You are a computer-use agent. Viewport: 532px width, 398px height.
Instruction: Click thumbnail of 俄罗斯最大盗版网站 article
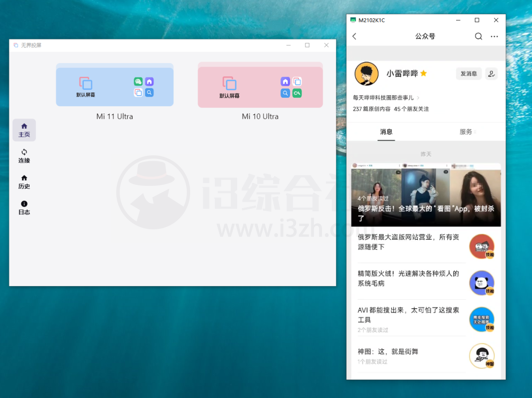[481, 247]
